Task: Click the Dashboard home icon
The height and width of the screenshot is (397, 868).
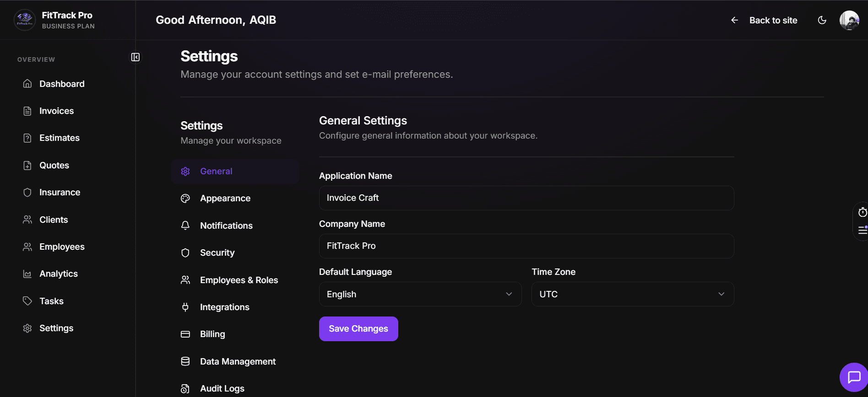Action: 27,84
